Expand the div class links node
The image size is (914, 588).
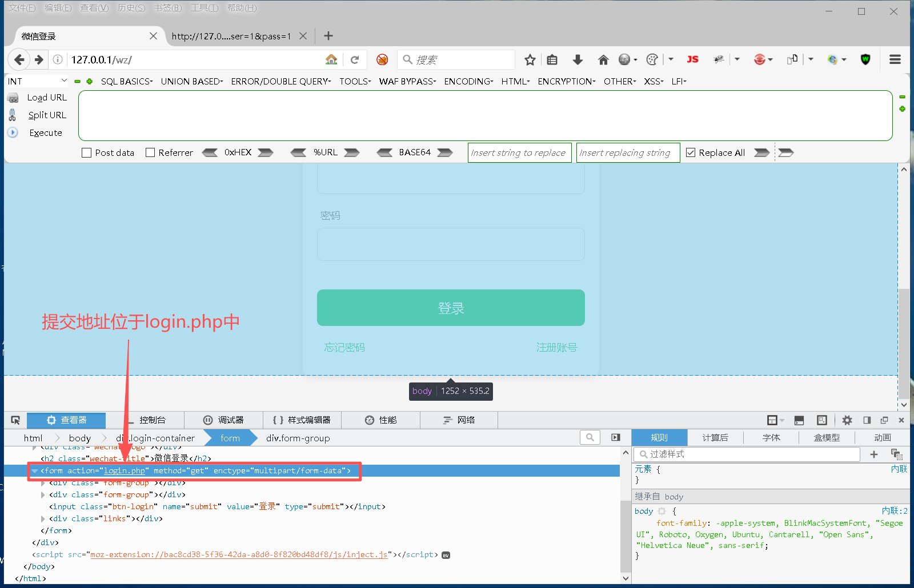click(43, 519)
